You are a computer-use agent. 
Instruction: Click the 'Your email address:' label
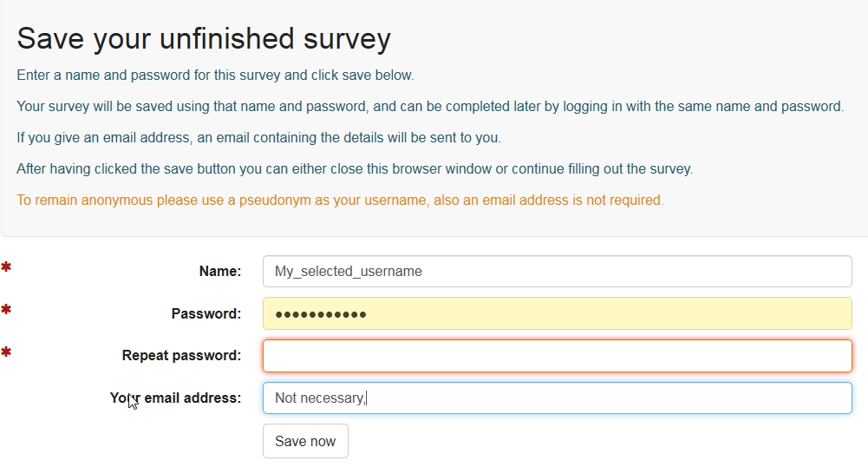(175, 398)
